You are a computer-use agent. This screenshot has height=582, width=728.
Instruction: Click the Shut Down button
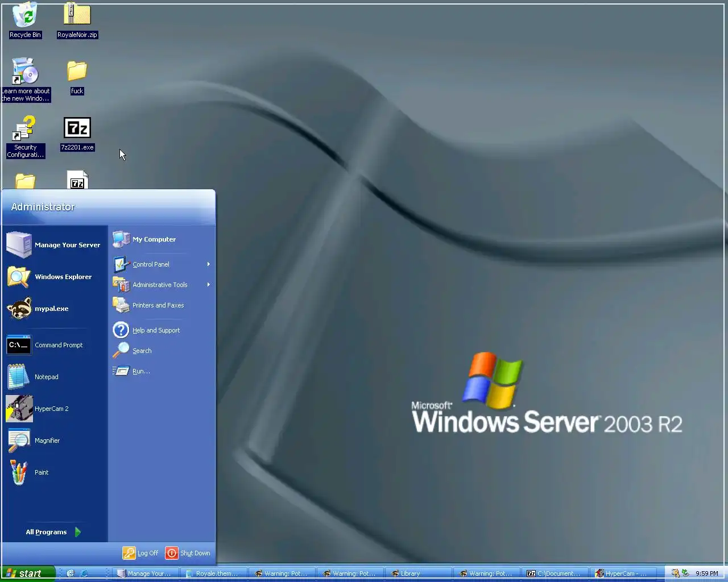[x=188, y=553]
